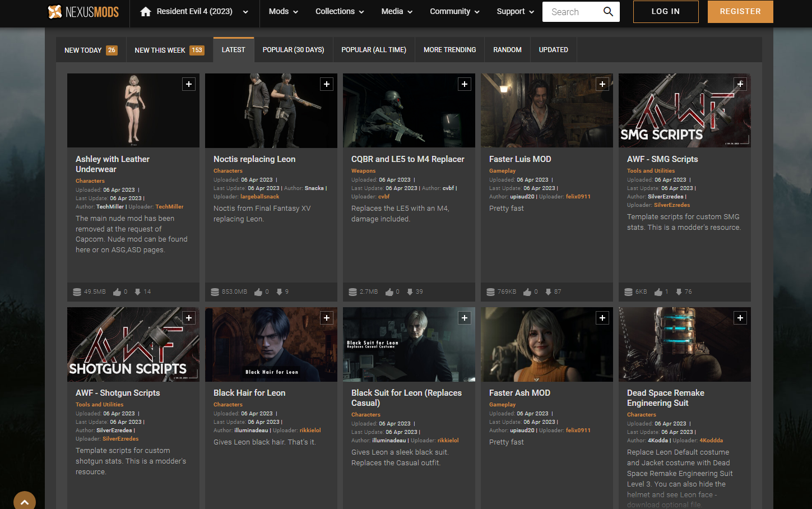
Task: Open Black Suit for Leon thumbnail
Action: tap(409, 344)
